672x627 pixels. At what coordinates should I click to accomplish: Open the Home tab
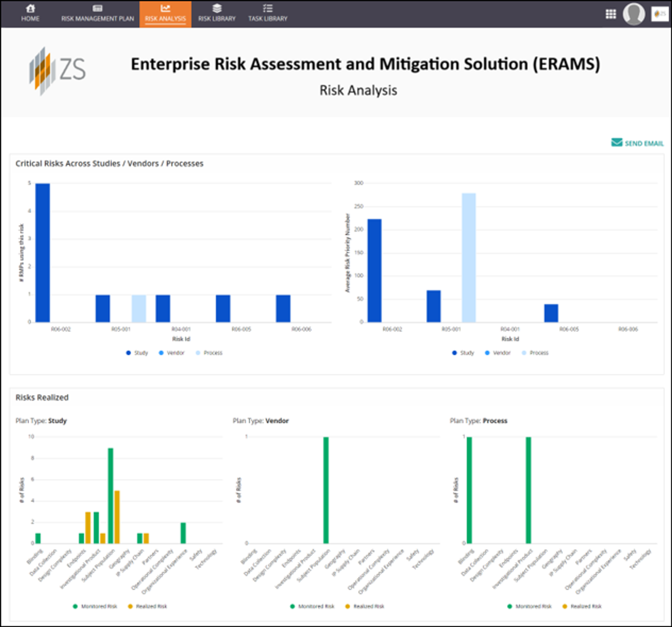point(30,14)
